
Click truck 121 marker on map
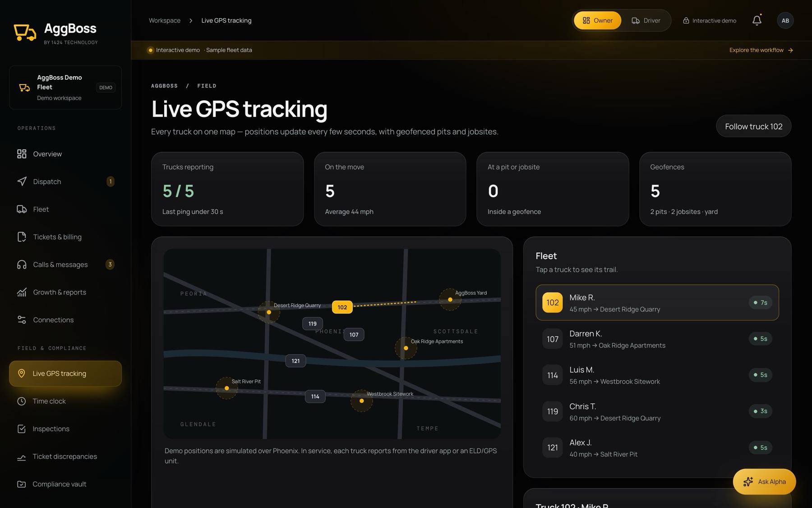coord(295,361)
